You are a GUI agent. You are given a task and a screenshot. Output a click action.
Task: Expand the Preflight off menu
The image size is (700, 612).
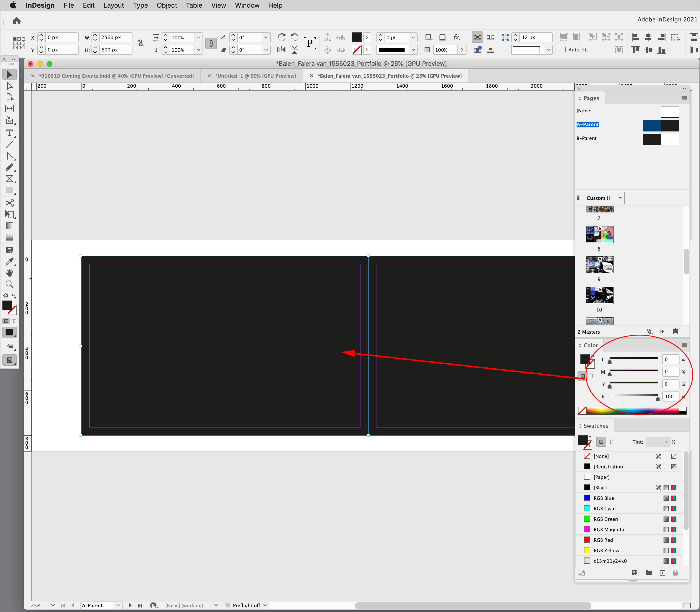click(265, 605)
